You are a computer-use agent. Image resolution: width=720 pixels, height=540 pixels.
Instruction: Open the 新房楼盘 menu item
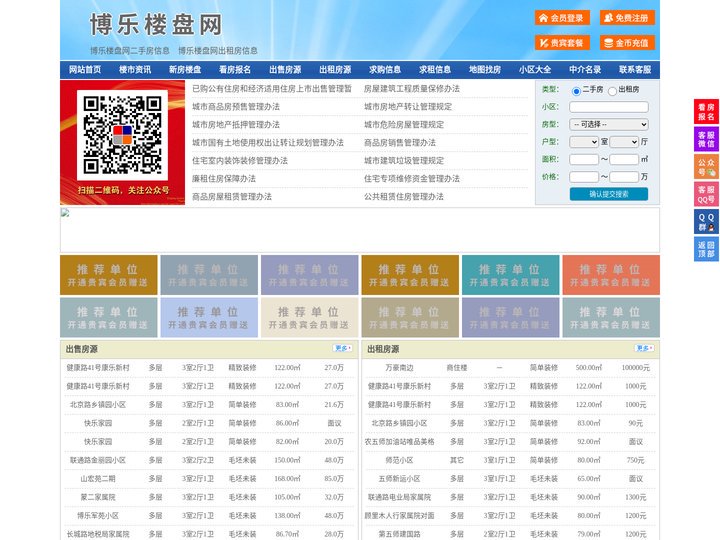(x=185, y=70)
